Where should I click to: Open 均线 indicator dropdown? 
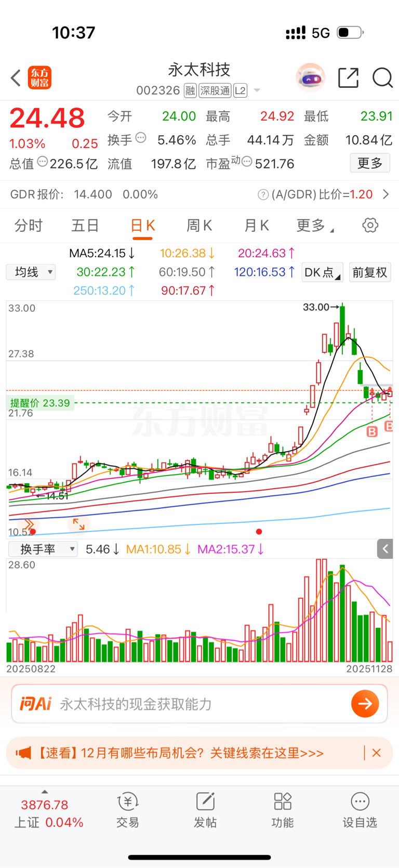pyautogui.click(x=31, y=272)
